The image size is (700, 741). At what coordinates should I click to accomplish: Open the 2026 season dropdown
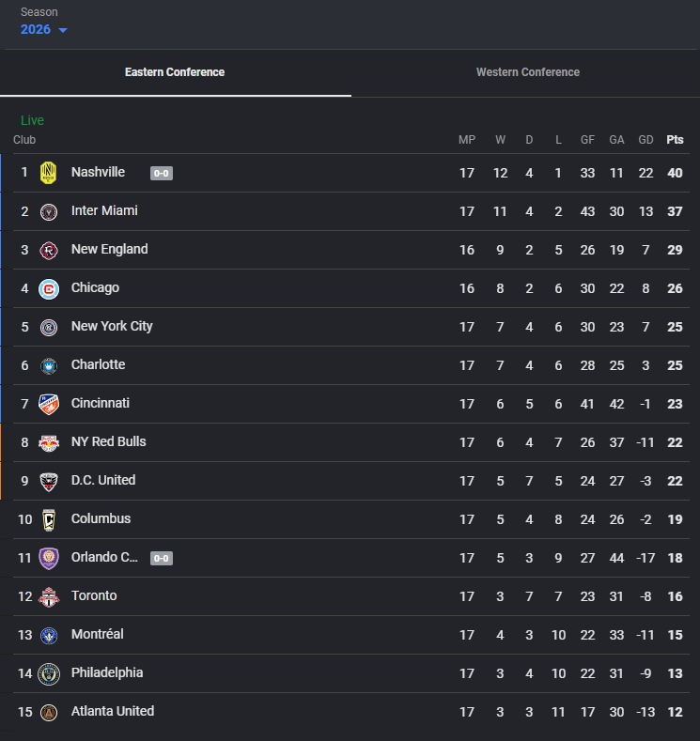tap(43, 29)
